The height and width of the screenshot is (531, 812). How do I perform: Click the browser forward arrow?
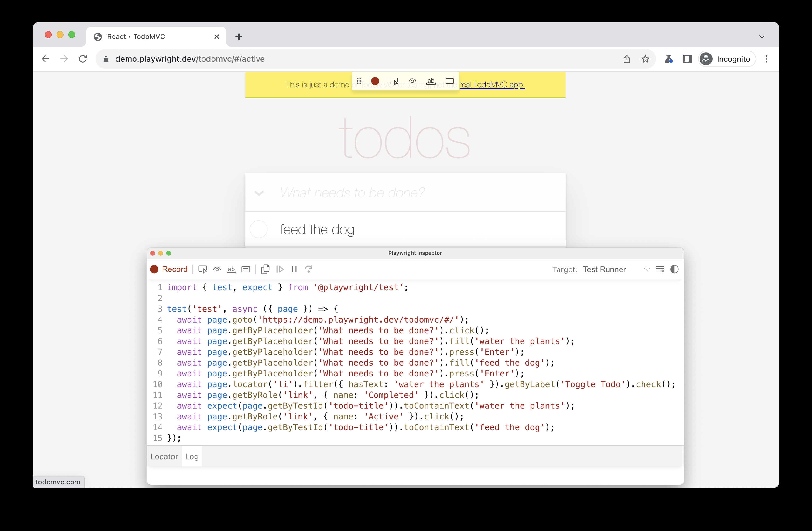pos(64,59)
